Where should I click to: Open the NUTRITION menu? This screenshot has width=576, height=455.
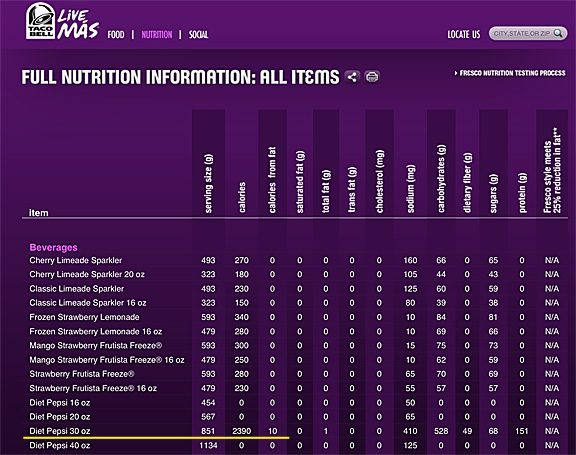[x=156, y=35]
